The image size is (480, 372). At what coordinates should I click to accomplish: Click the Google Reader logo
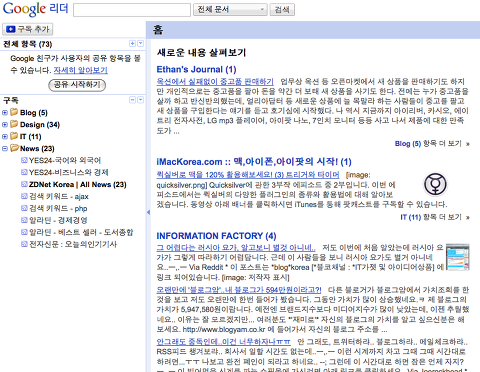coord(35,9)
